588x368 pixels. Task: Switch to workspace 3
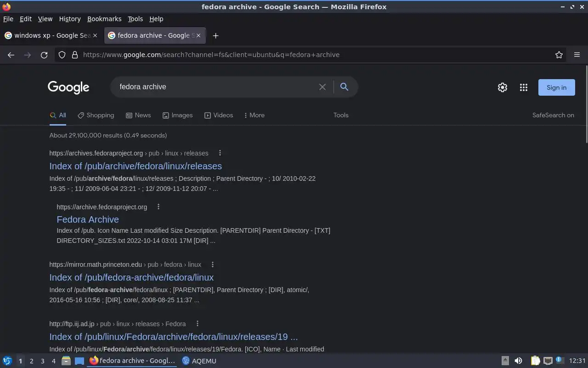42,361
